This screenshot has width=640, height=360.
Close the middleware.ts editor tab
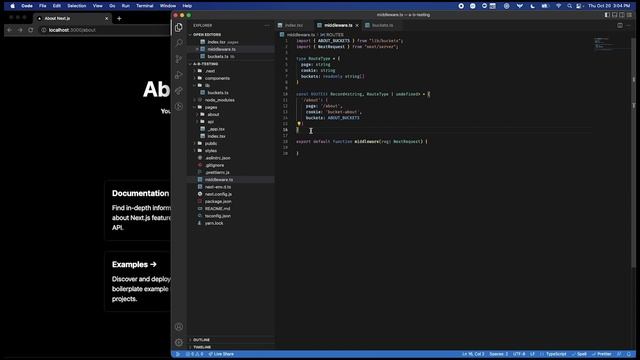tap(357, 25)
